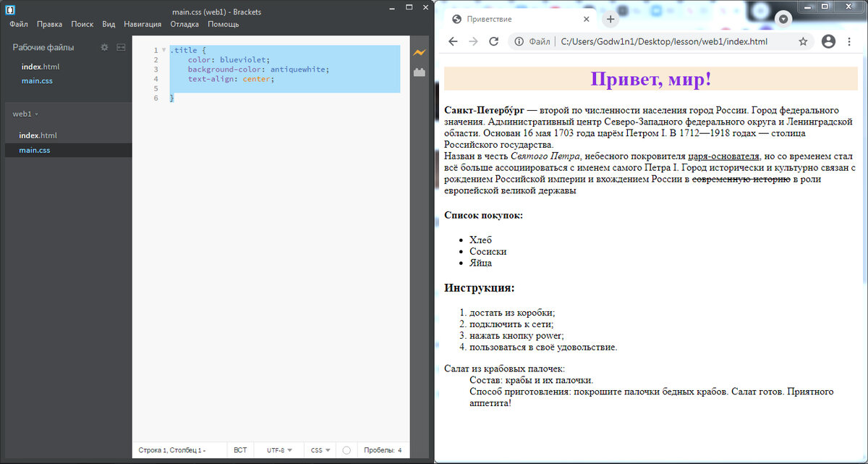Click the Список покупок: heading

(x=483, y=215)
